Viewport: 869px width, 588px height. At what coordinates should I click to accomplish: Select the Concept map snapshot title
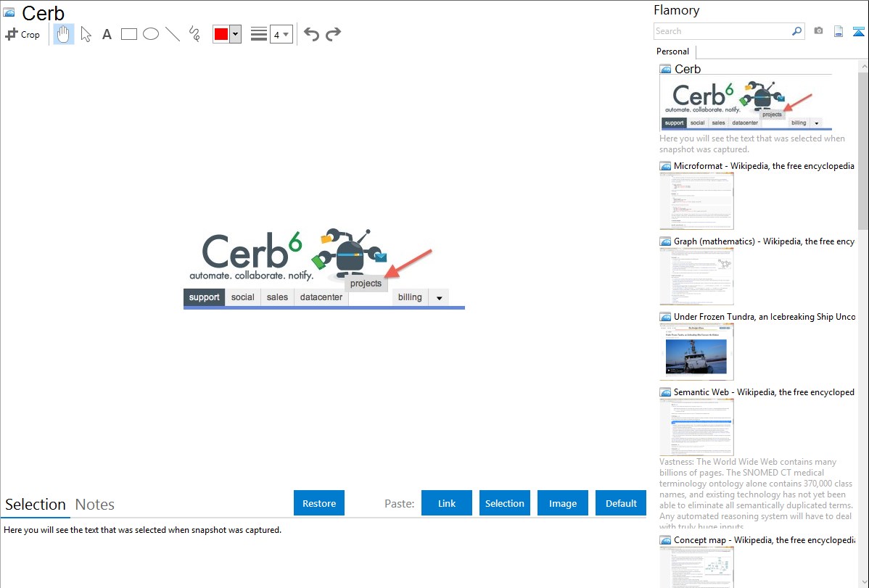pos(765,539)
